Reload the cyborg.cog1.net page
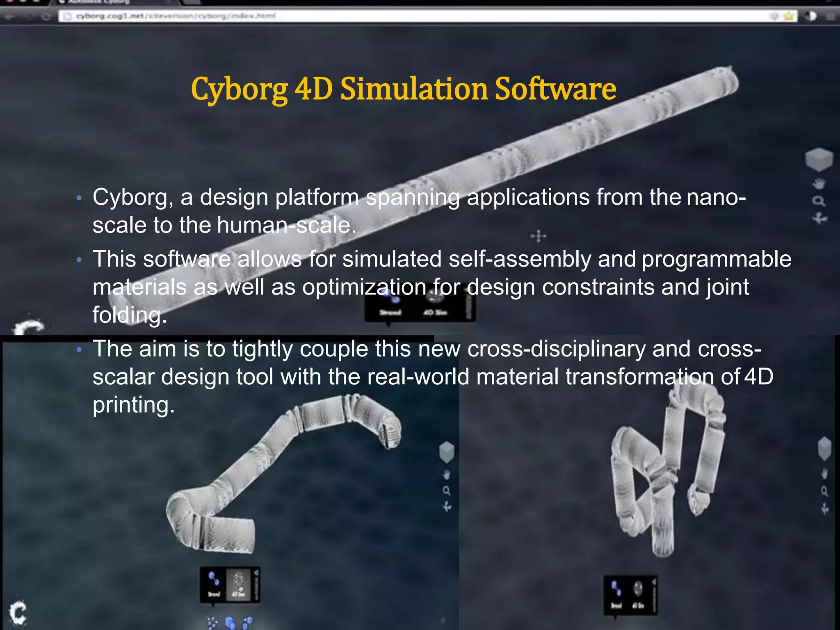The height and width of the screenshot is (630, 840). click(46, 17)
